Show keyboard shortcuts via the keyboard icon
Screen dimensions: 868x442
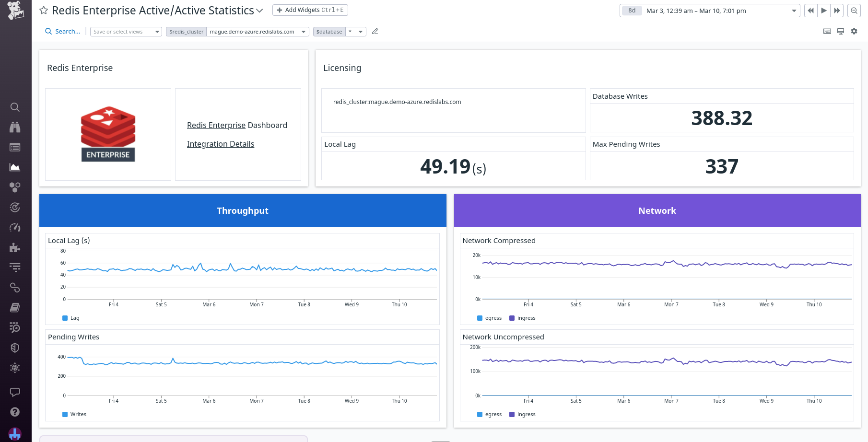pos(827,31)
